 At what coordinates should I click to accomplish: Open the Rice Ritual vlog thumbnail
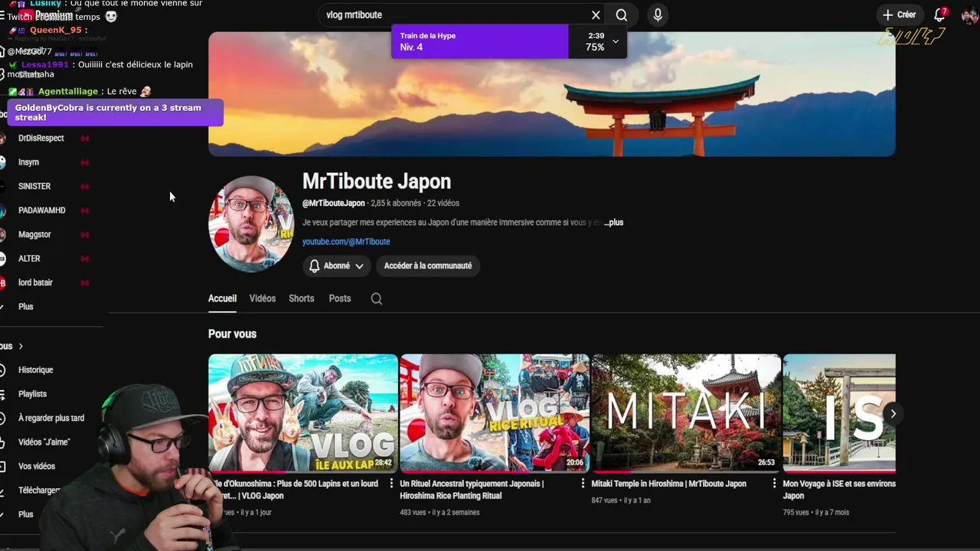tap(495, 412)
